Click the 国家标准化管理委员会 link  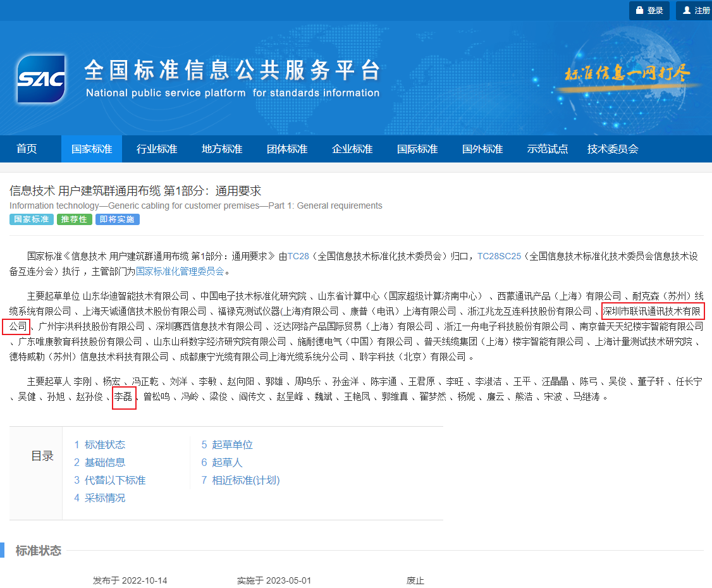(x=180, y=271)
